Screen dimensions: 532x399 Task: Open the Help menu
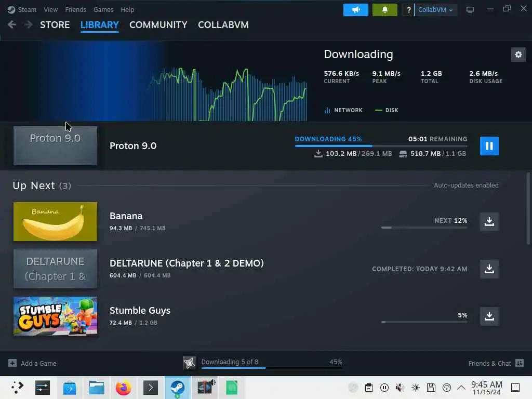coord(127,9)
